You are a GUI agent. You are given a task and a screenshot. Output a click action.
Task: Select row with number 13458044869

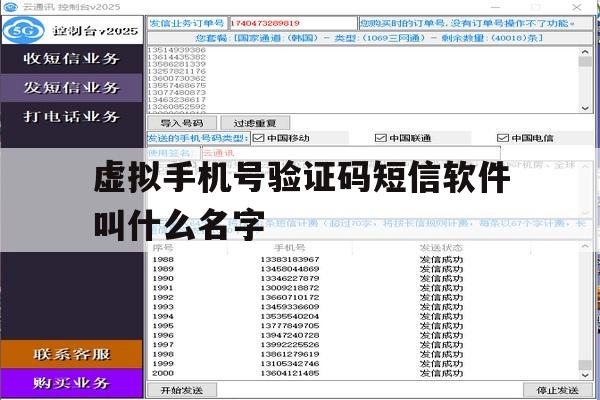click(364, 269)
